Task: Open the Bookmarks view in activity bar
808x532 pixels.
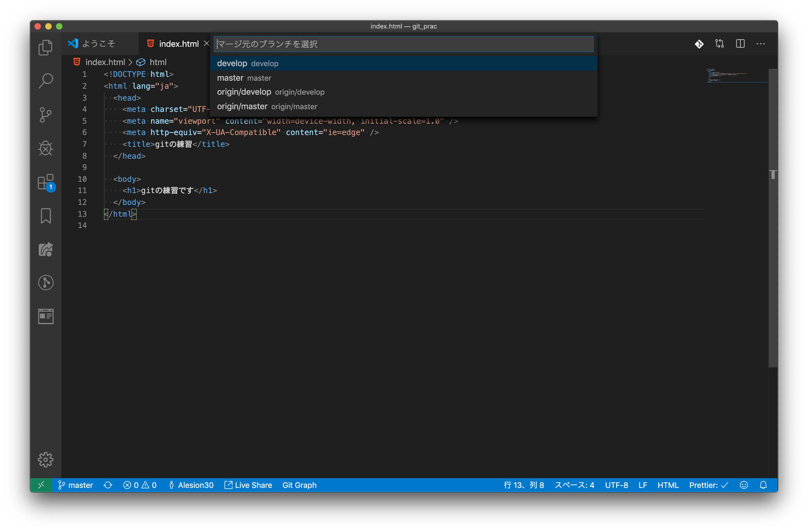Action: pyautogui.click(x=45, y=215)
